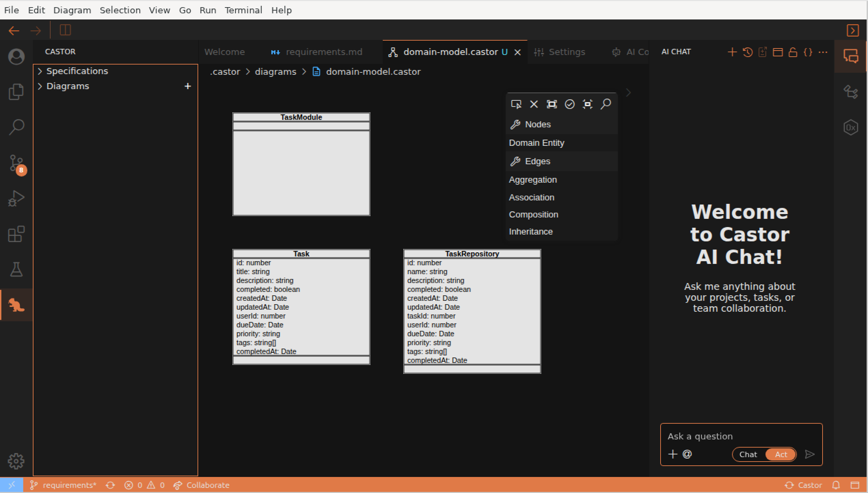
Task: Toggle the lock icon in the AI Chat header
Action: [x=793, y=52]
